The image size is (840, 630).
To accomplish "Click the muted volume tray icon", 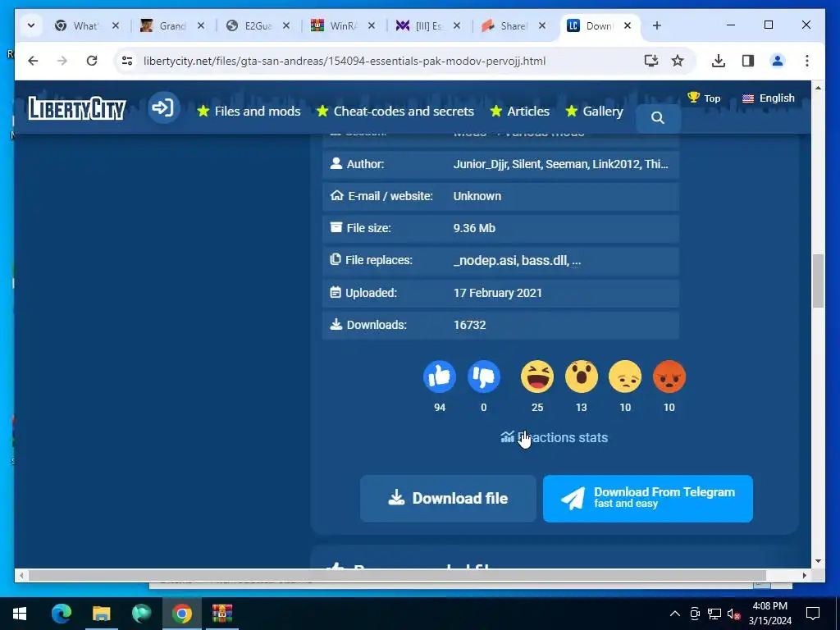I will pyautogui.click(x=733, y=614).
